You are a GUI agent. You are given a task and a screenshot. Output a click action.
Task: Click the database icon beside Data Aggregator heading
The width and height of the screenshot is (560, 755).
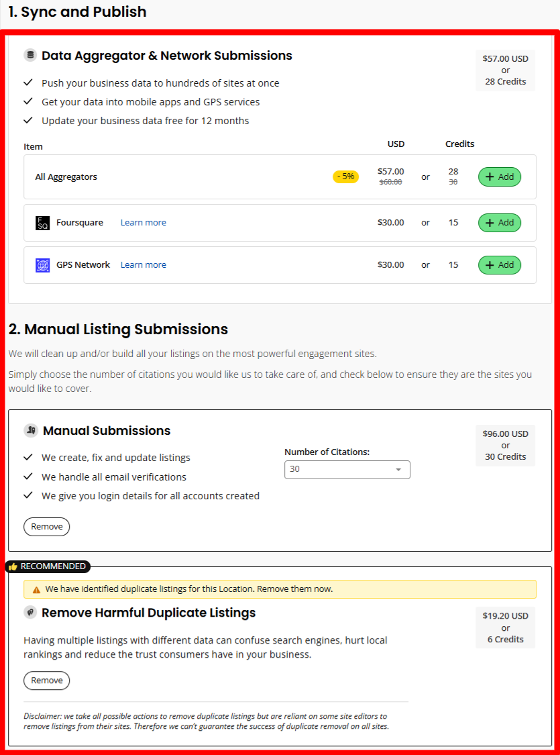[28, 56]
